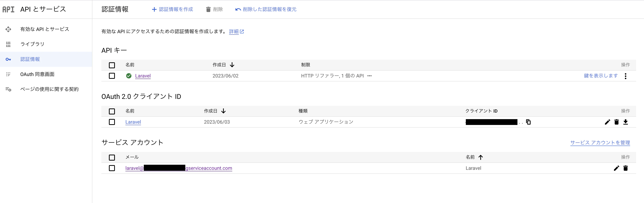
Task: Click the 2023/06/02 creation date cell
Action: (225, 76)
